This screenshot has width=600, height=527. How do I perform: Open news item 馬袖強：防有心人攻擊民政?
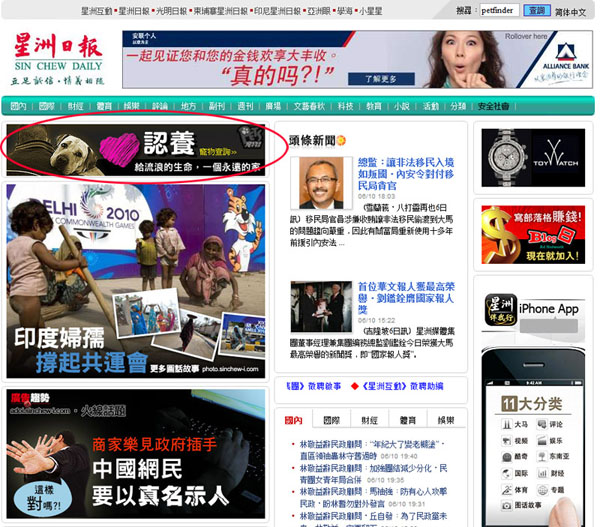(373, 497)
